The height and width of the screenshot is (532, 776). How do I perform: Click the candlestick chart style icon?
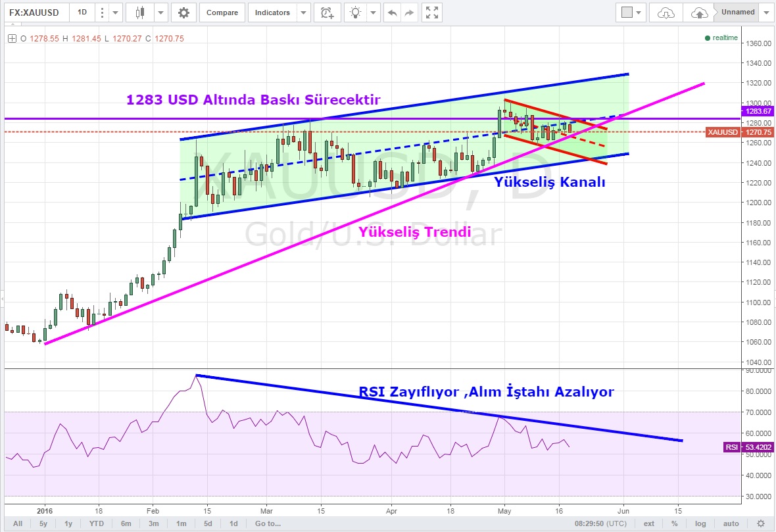pyautogui.click(x=139, y=12)
